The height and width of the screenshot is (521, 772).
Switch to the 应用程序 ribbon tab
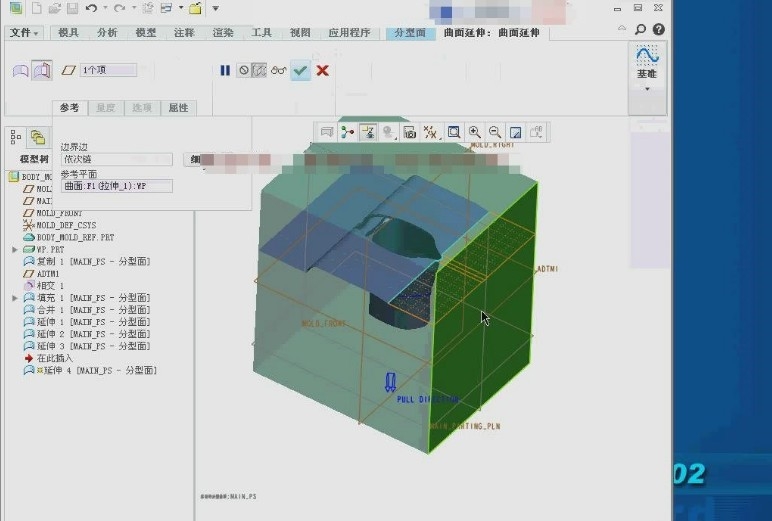point(349,33)
